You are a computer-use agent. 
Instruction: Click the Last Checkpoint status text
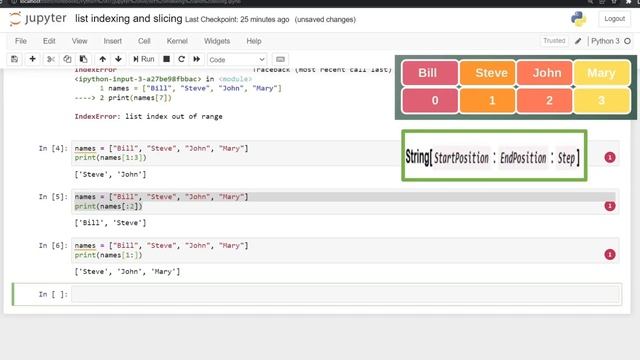[x=237, y=20]
